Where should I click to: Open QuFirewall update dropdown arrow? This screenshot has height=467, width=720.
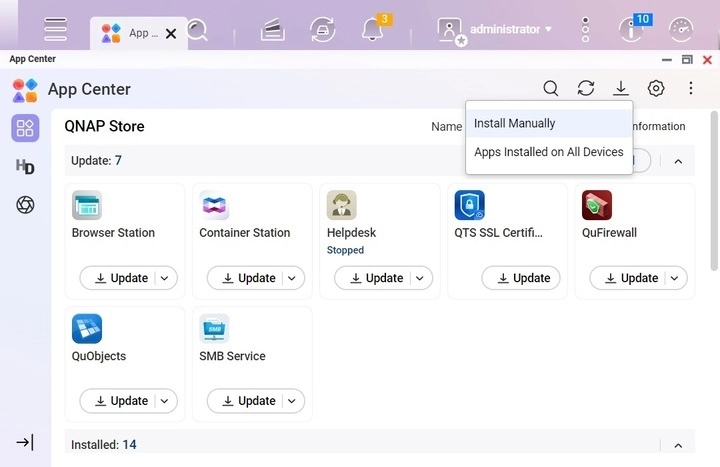(x=674, y=278)
